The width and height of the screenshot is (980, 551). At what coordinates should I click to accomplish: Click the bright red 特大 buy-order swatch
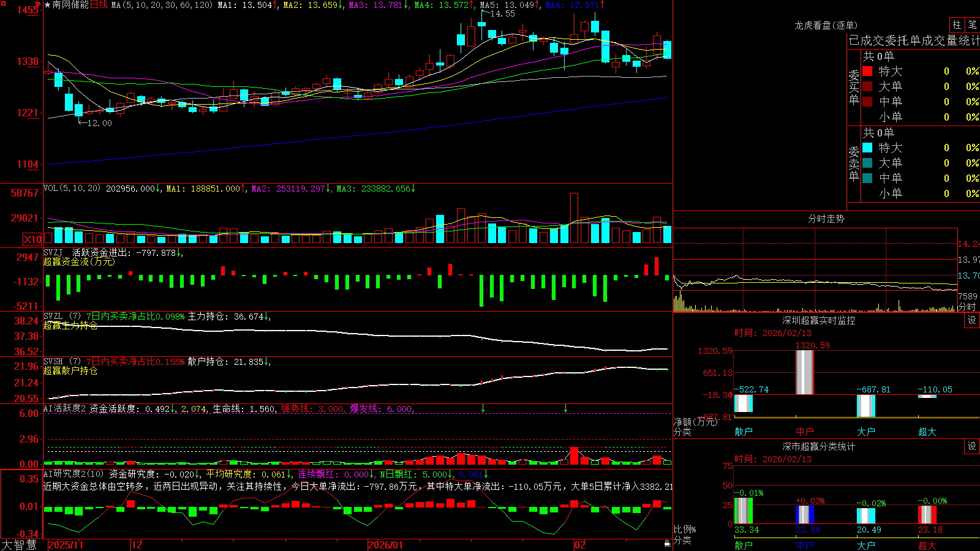point(867,71)
